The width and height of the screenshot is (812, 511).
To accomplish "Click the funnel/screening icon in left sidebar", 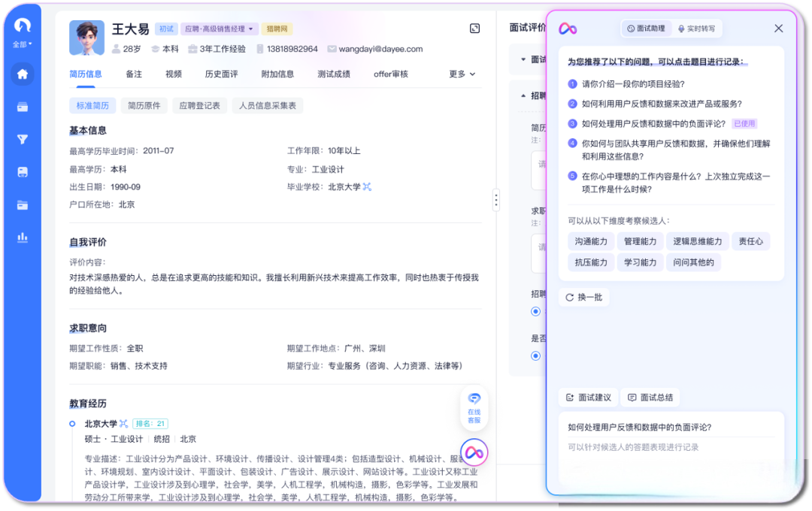I will coord(22,140).
